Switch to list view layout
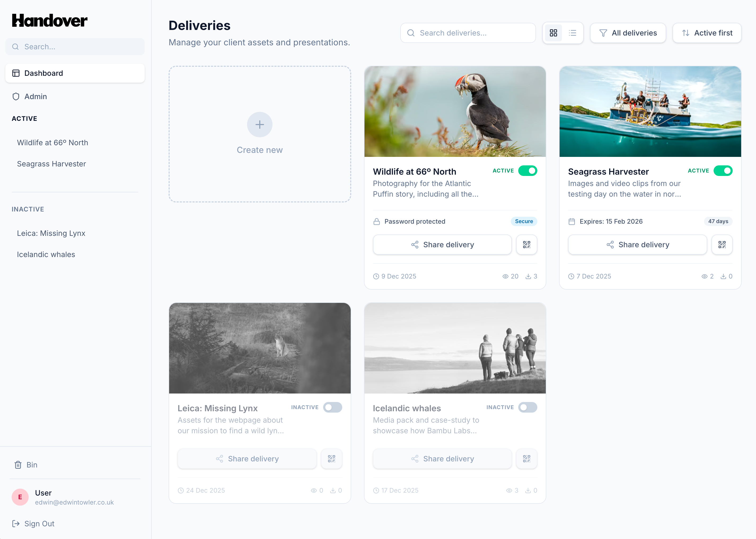 (x=572, y=33)
